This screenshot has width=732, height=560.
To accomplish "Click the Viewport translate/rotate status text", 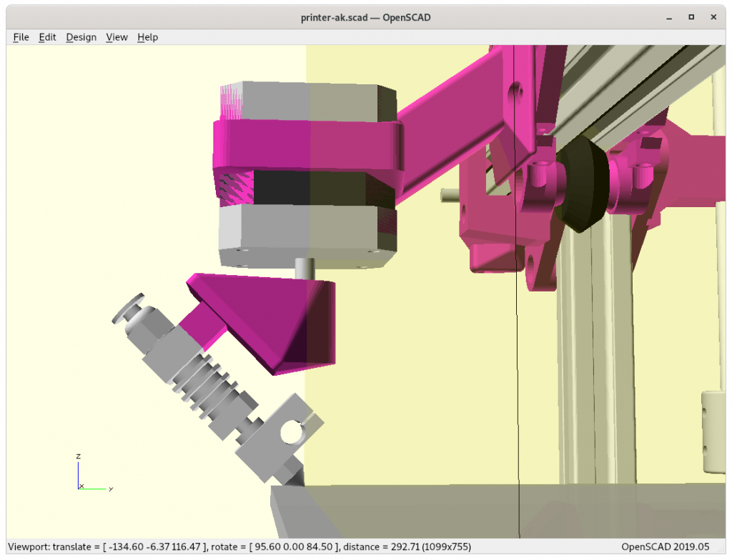I will click(239, 547).
